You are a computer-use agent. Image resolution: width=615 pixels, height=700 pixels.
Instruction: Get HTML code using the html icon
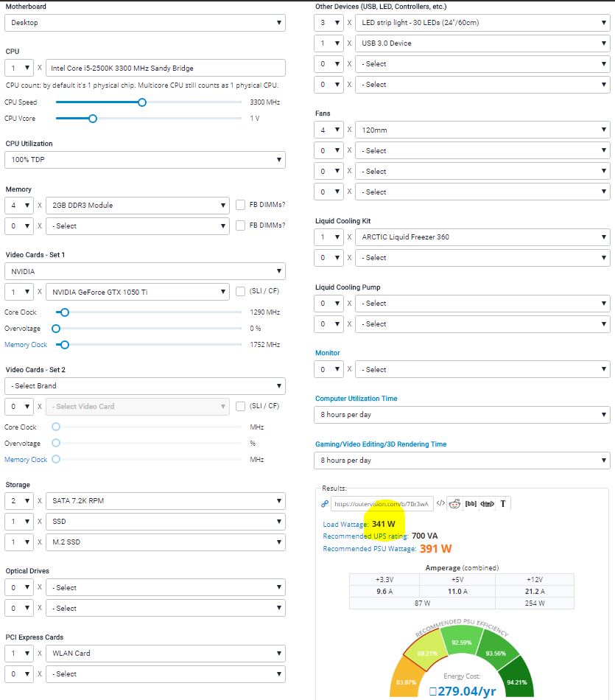[x=487, y=504]
